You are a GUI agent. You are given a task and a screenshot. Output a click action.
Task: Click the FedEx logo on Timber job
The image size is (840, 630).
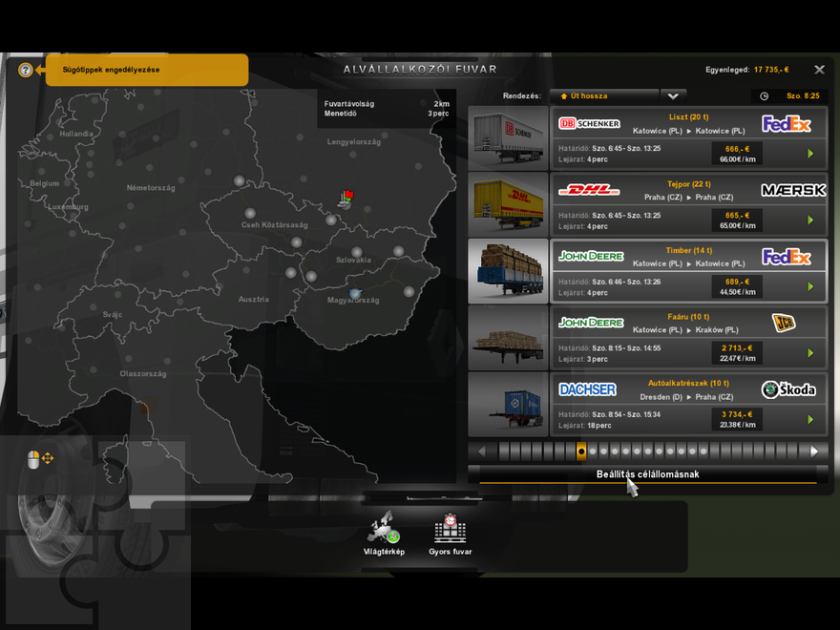tap(786, 257)
